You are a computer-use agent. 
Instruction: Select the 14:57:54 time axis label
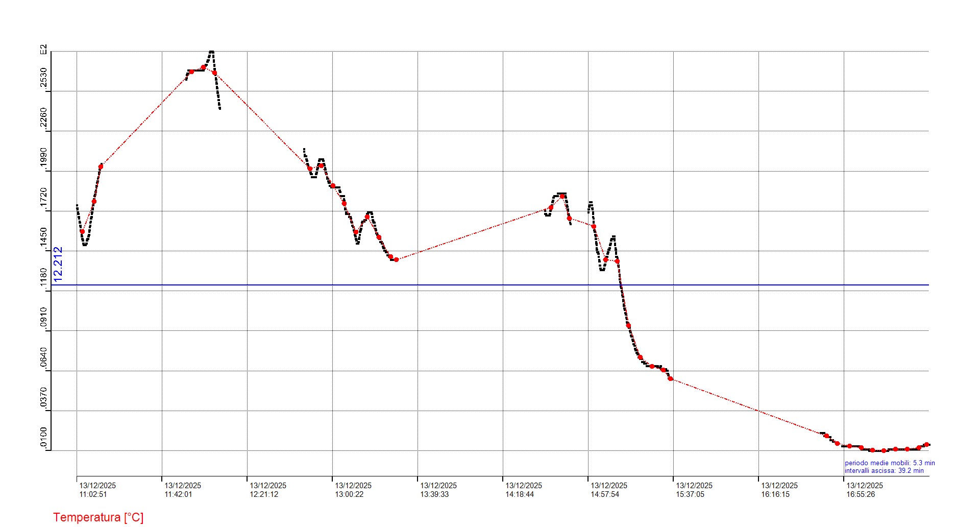tap(605, 494)
